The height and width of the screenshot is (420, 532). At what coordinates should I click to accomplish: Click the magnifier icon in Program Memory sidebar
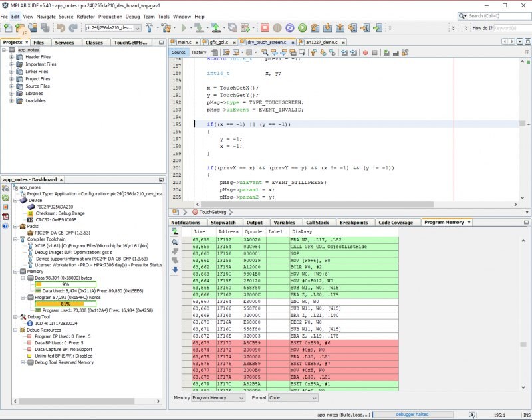[x=175, y=241]
